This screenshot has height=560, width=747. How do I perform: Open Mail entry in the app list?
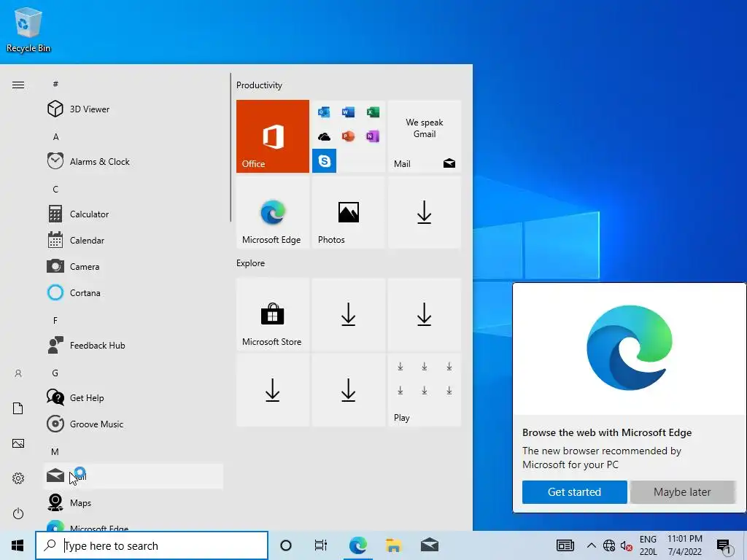pos(133,476)
